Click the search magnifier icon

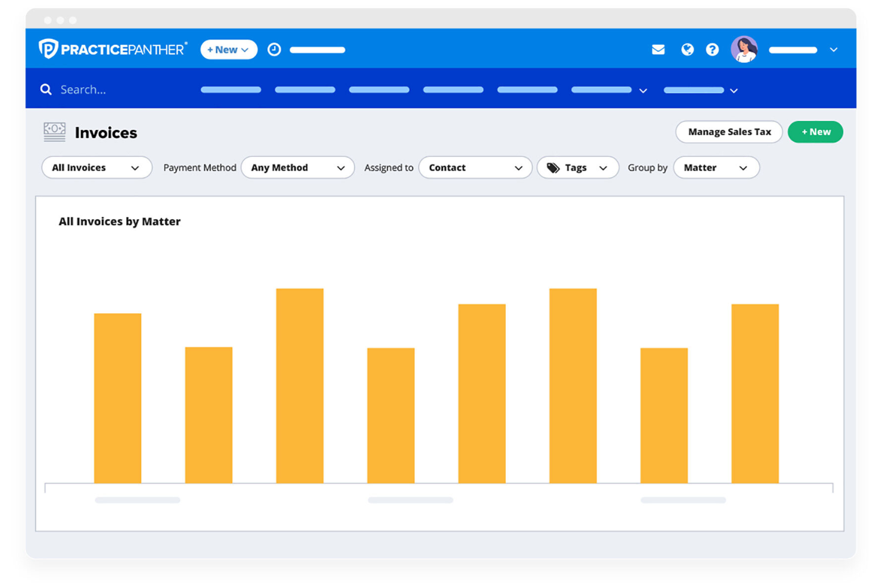click(x=46, y=89)
